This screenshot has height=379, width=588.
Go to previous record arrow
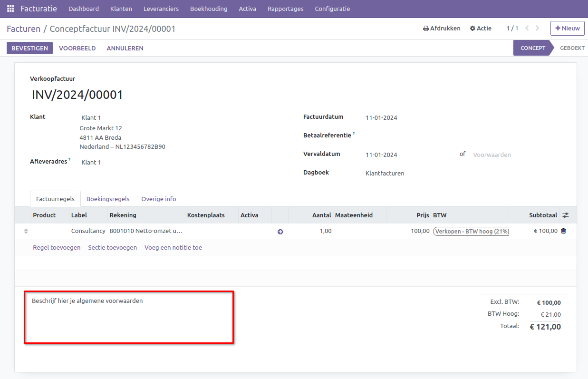coord(527,29)
